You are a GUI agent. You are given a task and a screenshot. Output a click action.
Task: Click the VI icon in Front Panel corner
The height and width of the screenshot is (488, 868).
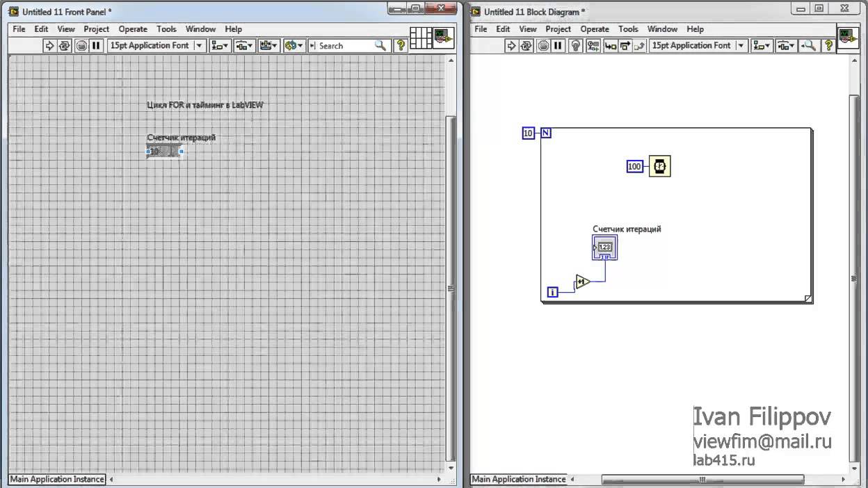click(x=443, y=38)
